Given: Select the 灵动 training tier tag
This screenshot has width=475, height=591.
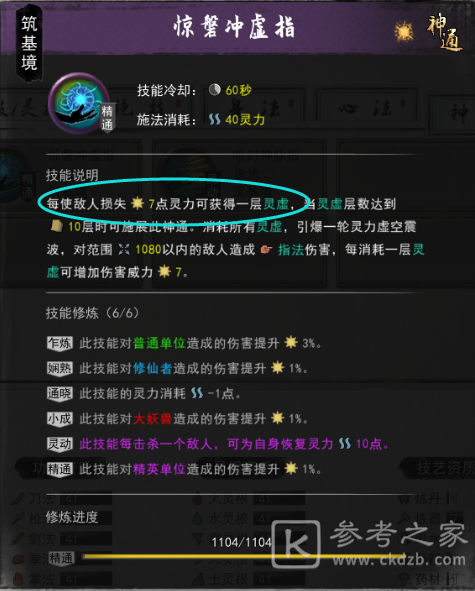Looking at the screenshot, I should [x=60, y=444].
